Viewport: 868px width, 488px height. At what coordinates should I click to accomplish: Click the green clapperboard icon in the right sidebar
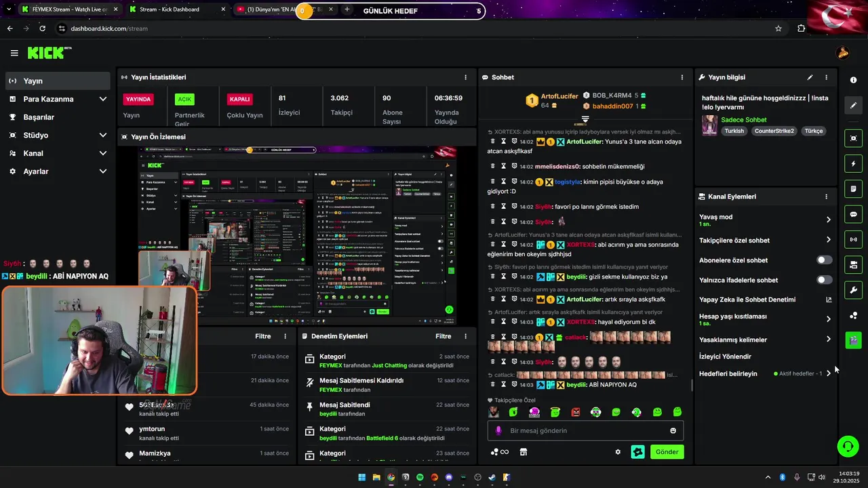click(853, 340)
